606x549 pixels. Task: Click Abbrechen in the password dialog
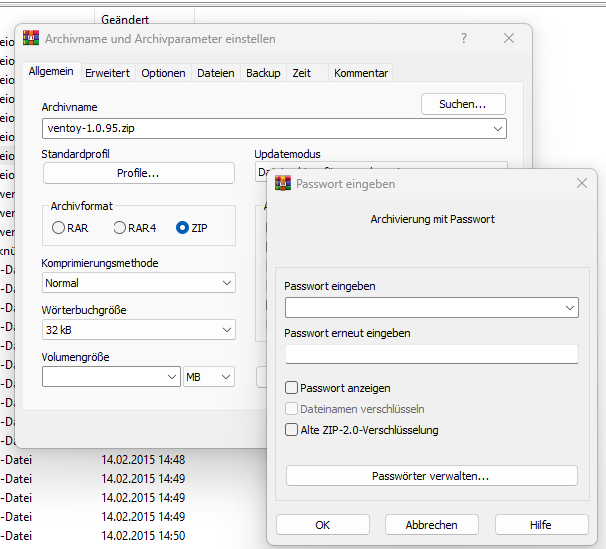[431, 525]
